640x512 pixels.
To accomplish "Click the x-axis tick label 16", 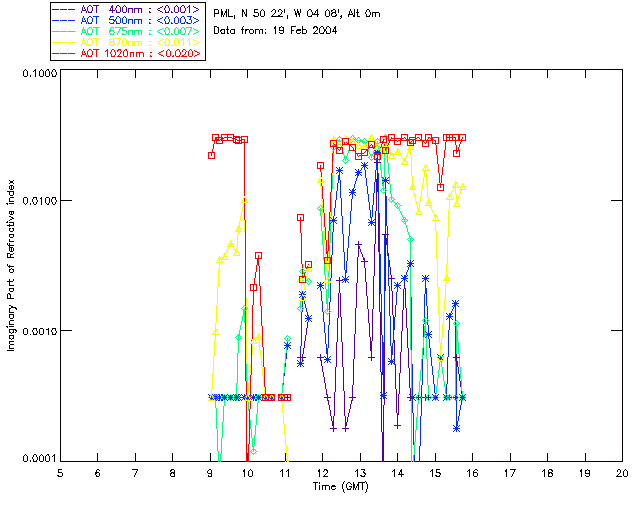I will tap(472, 473).
